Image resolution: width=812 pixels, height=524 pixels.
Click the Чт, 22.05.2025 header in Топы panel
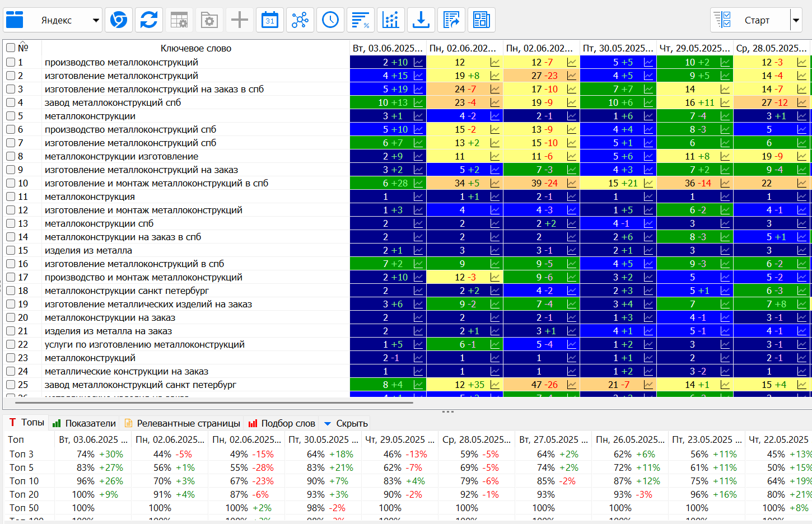click(x=779, y=439)
